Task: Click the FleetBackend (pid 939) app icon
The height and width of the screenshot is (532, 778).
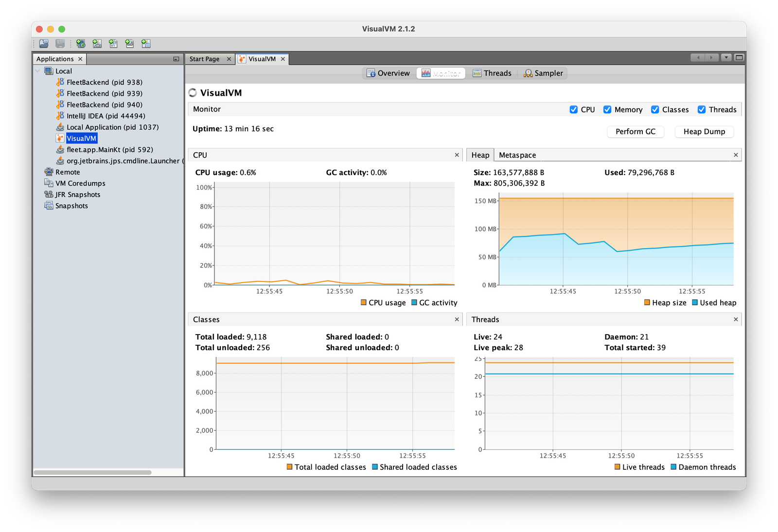Action: click(60, 93)
